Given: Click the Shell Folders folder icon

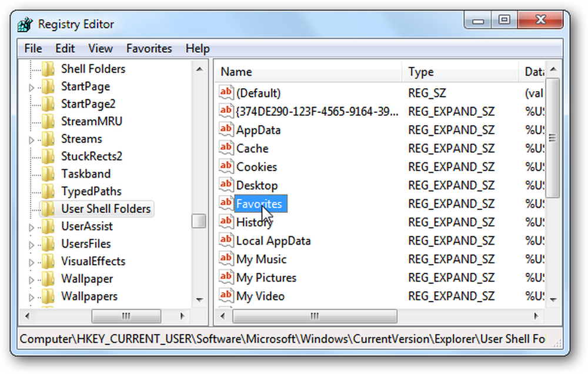Looking at the screenshot, I should point(48,69).
